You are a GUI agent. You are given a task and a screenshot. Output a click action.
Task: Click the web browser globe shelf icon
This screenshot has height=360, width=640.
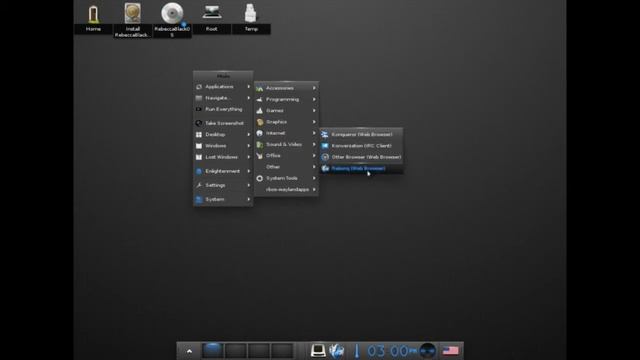pyautogui.click(x=337, y=351)
